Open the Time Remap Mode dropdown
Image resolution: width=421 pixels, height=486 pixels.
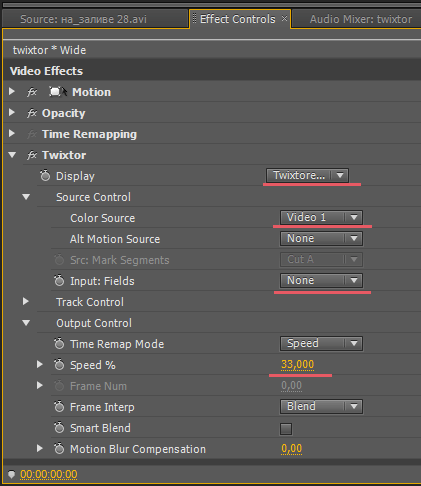(x=321, y=343)
